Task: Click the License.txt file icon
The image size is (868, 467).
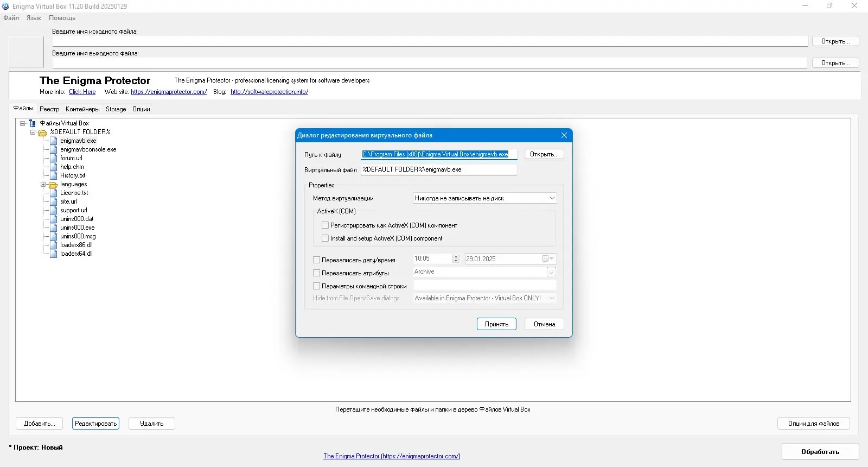Action: (x=54, y=193)
